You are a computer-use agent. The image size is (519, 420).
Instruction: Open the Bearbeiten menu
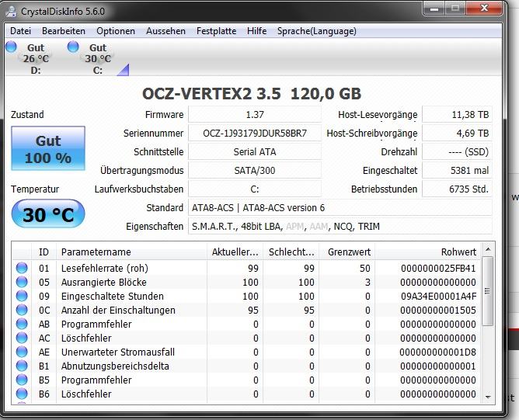[64, 31]
